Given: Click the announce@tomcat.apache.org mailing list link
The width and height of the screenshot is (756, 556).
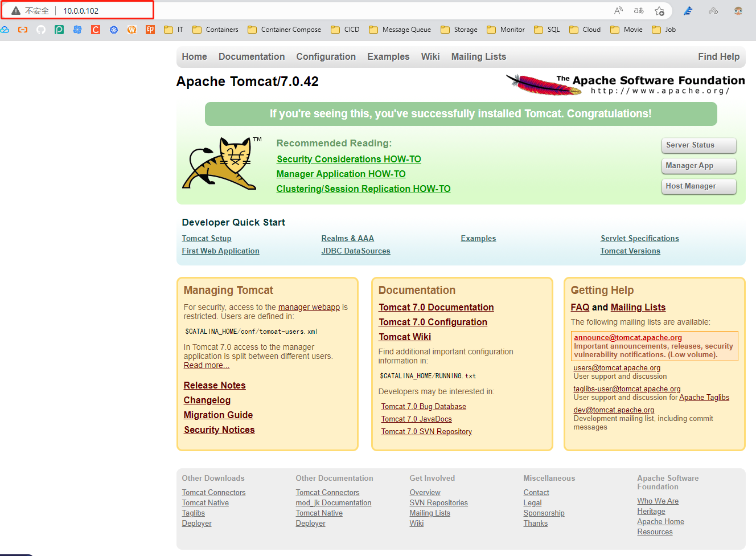Looking at the screenshot, I should pos(628,337).
